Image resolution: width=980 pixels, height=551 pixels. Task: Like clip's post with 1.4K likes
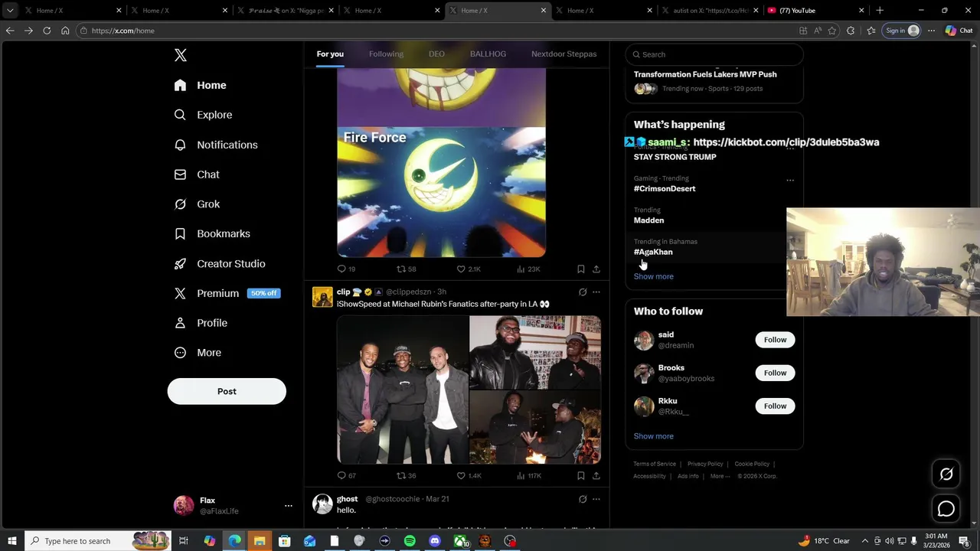click(469, 476)
